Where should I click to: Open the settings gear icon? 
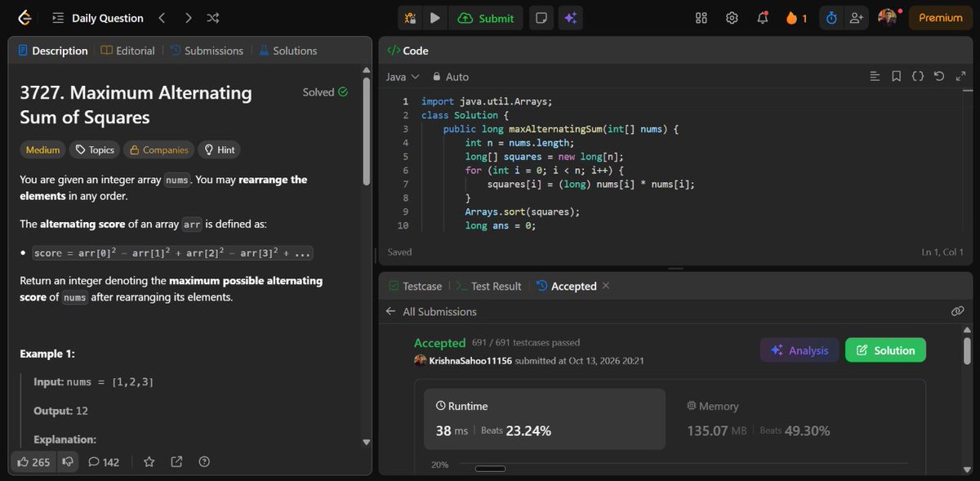click(x=732, y=18)
